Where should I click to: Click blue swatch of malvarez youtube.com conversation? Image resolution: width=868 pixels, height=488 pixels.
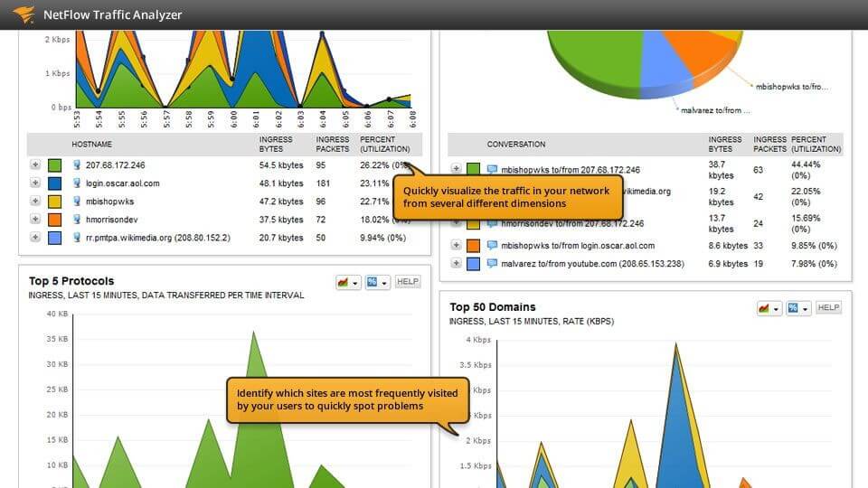point(473,263)
